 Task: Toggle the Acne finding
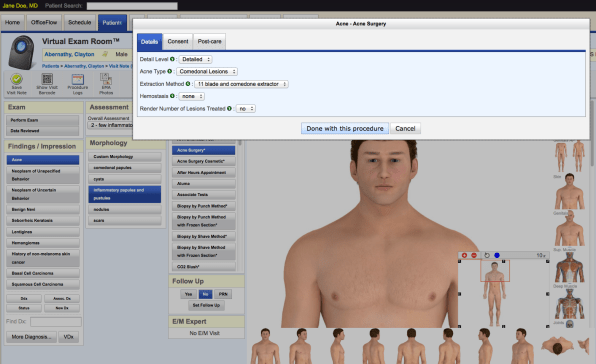click(x=43, y=160)
